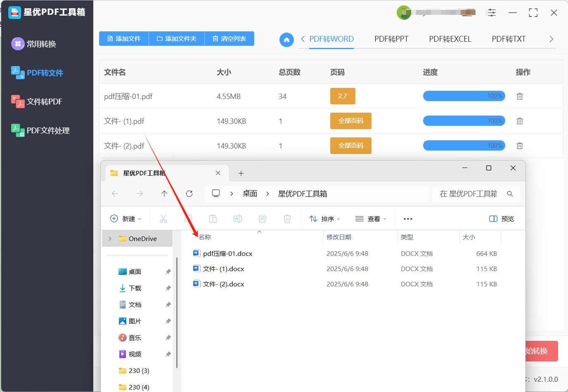Click progress bar of pdf压缩-01.pdf
The width and height of the screenshot is (568, 392).
464,96
